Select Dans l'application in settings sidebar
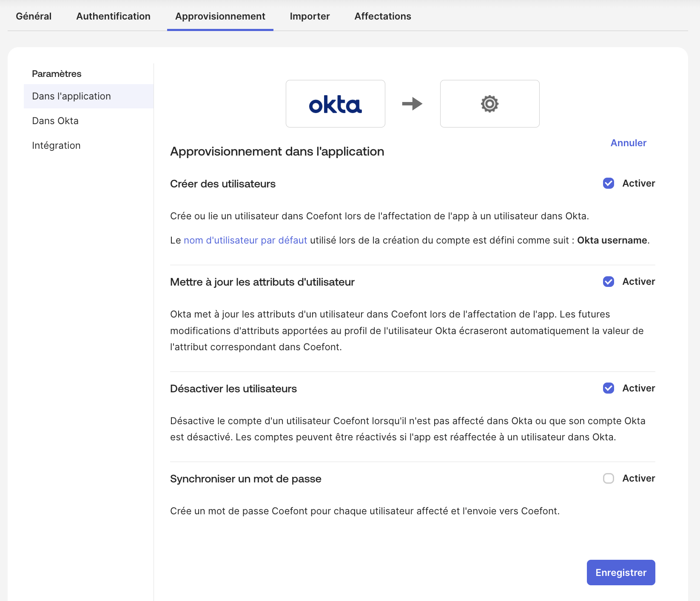This screenshot has height=601, width=700. [88, 96]
